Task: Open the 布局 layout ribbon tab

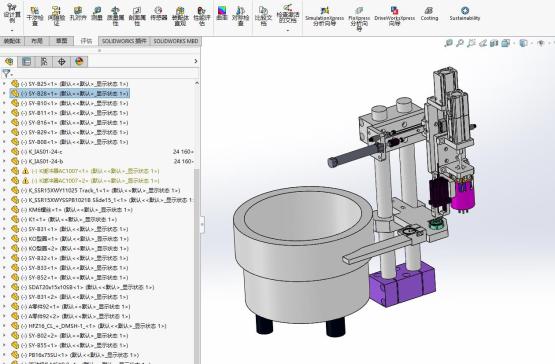Action: click(x=37, y=41)
